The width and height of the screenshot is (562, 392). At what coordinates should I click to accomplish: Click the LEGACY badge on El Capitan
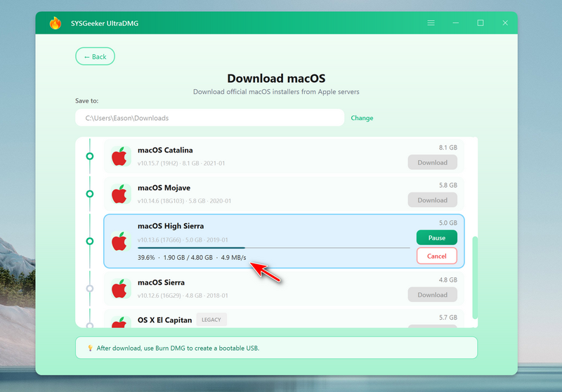(211, 320)
